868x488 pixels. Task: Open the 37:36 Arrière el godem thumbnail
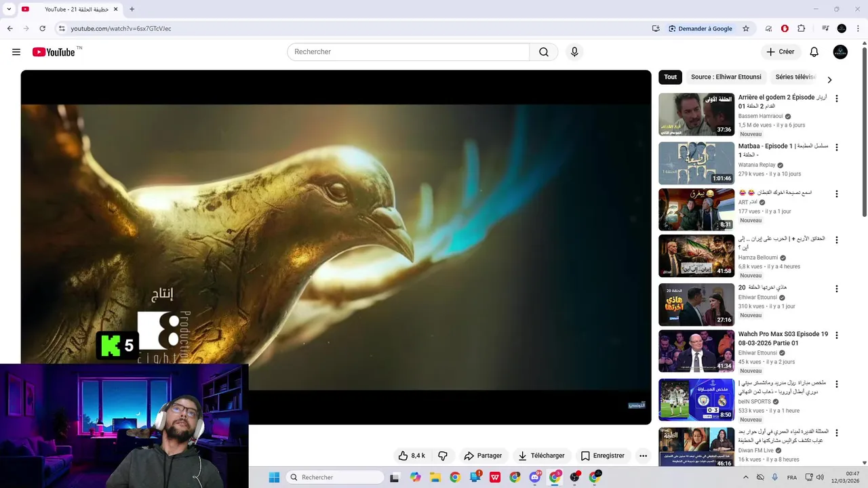coord(696,115)
